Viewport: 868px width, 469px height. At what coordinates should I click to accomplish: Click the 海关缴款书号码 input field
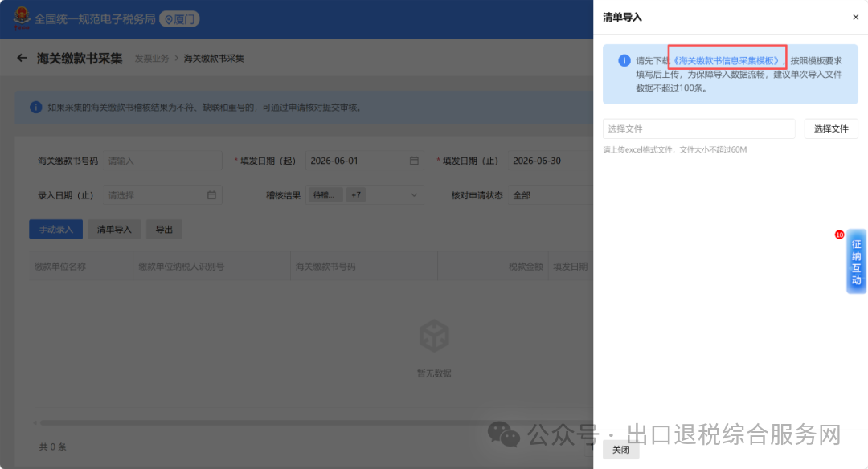[x=162, y=161]
